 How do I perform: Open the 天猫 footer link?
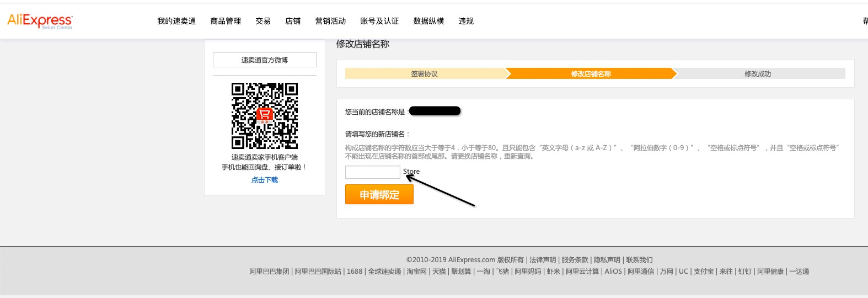tap(439, 272)
